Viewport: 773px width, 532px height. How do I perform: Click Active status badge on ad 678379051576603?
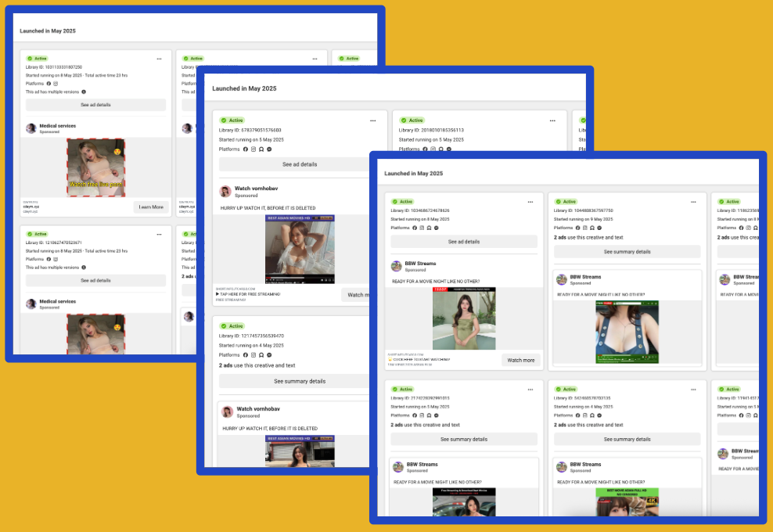click(232, 120)
